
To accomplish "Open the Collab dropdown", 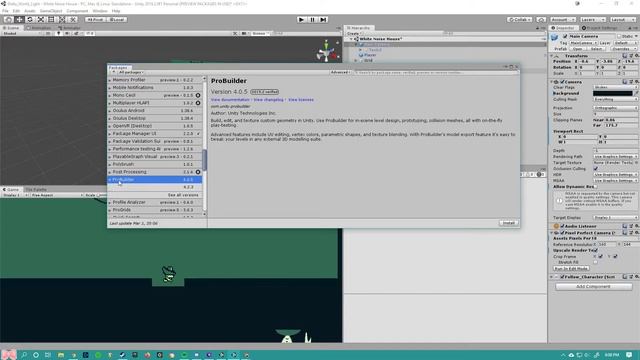I will click(520, 19).
